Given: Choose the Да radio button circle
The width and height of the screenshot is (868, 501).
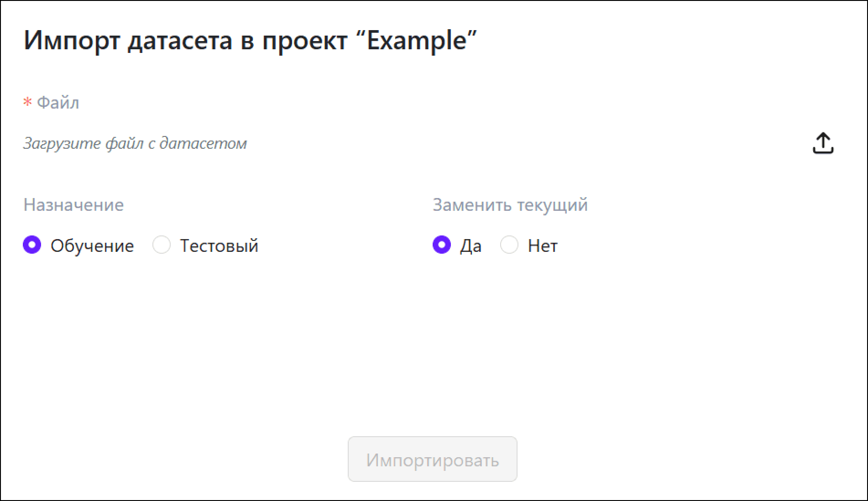Looking at the screenshot, I should click(441, 245).
